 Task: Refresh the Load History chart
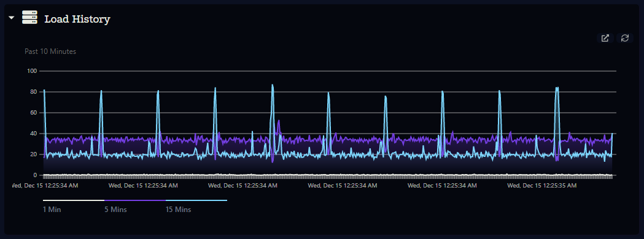625,38
